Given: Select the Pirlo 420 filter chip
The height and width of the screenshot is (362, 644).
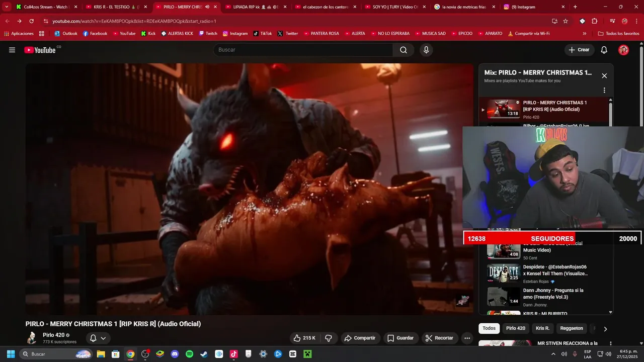Looking at the screenshot, I should click(x=516, y=328).
